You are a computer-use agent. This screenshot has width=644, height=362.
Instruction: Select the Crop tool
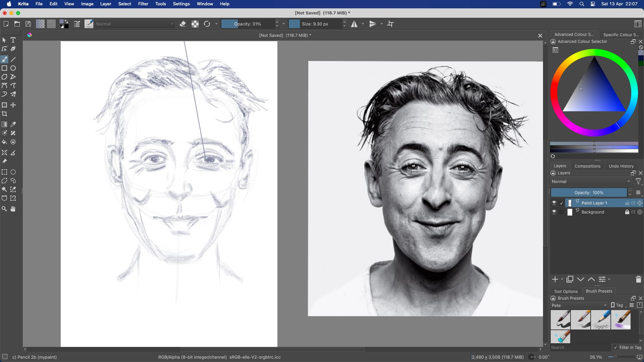[x=4, y=114]
